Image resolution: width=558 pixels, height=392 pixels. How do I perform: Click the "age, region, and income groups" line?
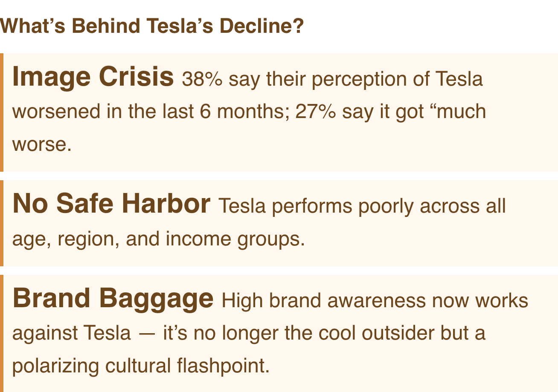click(158, 239)
